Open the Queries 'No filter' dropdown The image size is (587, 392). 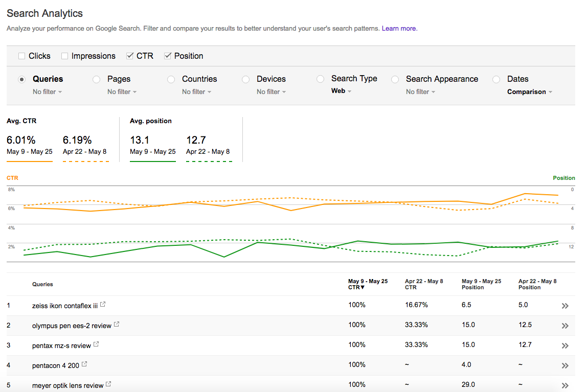click(47, 91)
